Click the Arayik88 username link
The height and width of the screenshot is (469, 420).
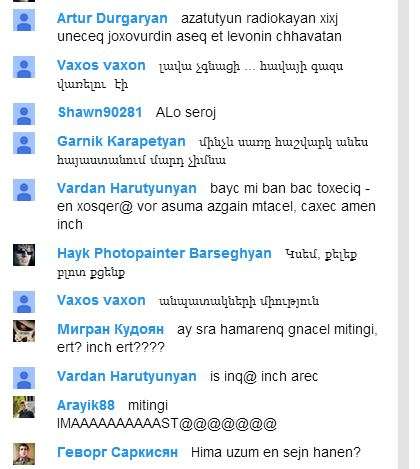[86, 405]
